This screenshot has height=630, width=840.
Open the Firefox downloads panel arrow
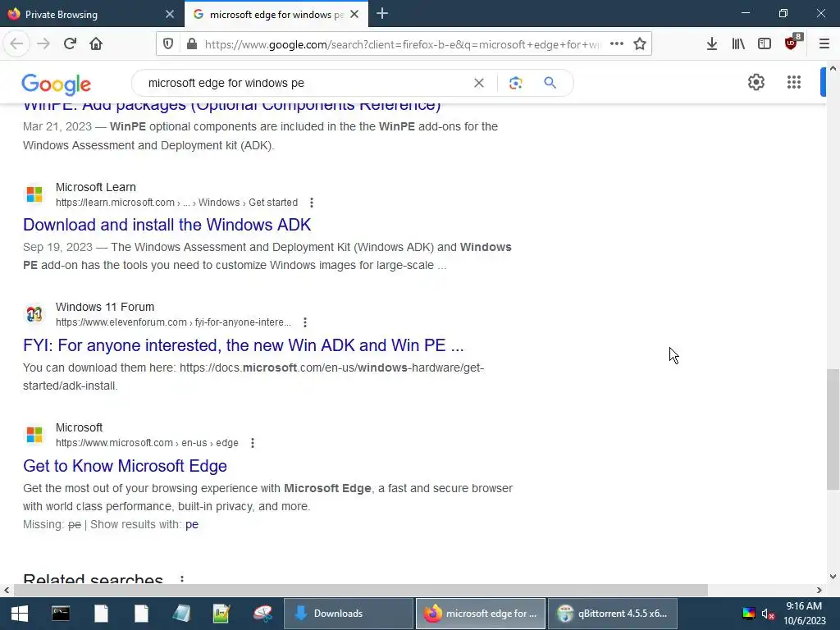point(712,44)
